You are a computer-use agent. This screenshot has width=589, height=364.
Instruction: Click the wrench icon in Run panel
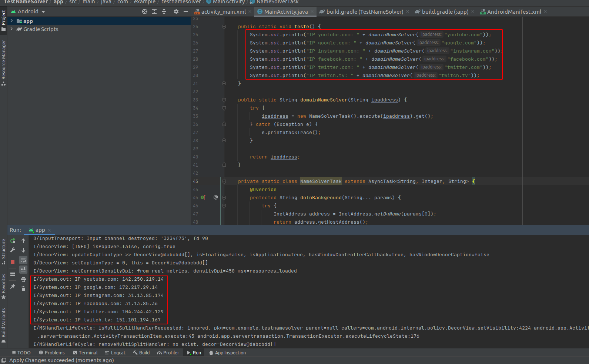(x=13, y=250)
